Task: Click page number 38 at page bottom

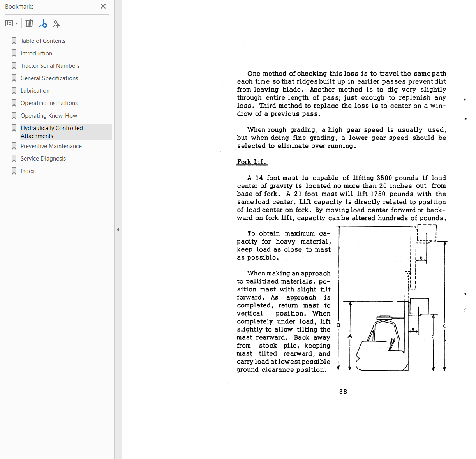Action: point(343,392)
